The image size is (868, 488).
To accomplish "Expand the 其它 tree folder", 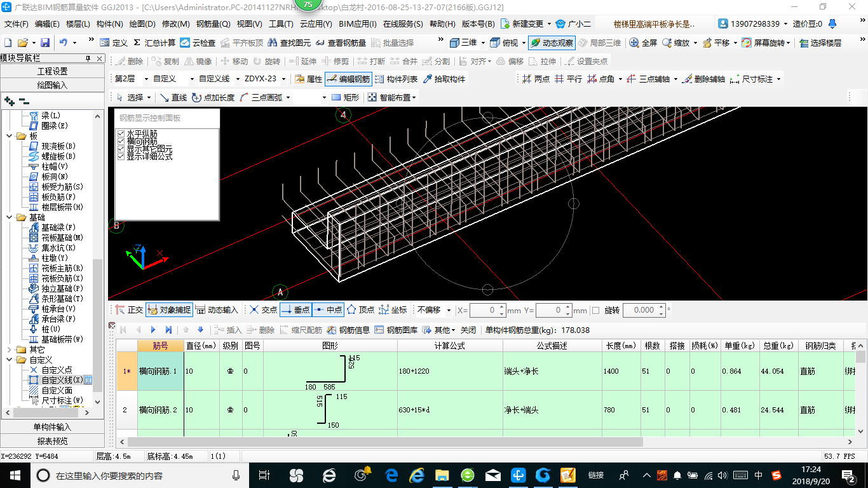I will click(9, 349).
